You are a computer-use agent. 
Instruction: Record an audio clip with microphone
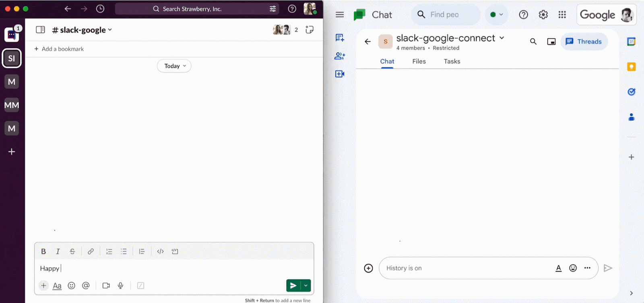coord(120,286)
